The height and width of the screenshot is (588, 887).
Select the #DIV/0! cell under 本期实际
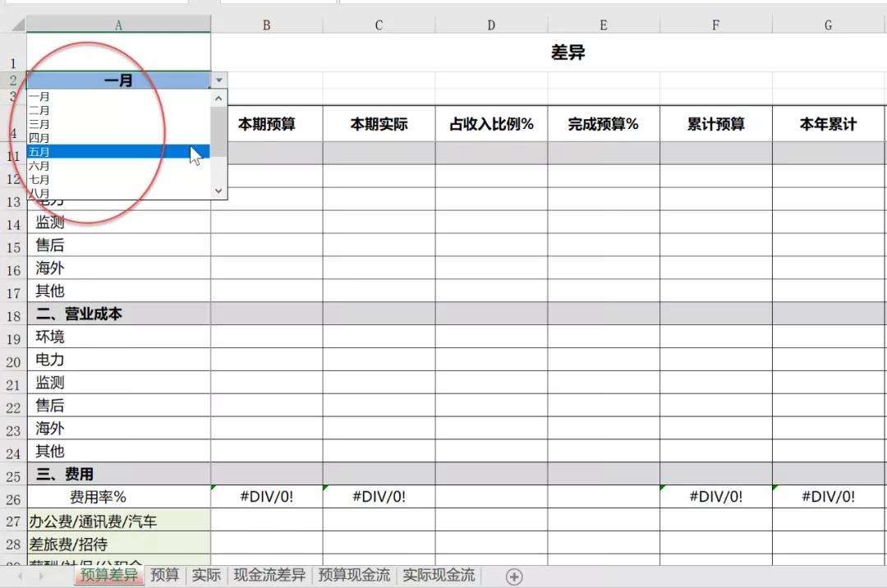click(379, 497)
